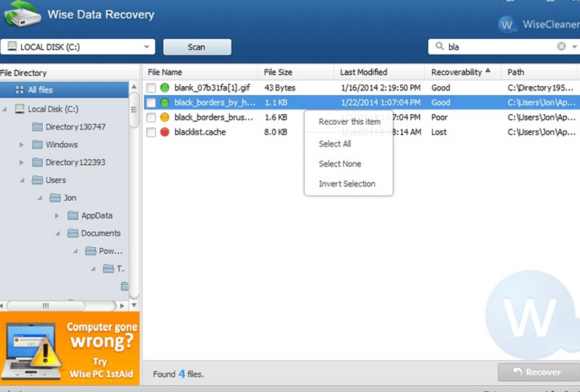Screen dimensions: 580x392
Task: Click the orange status dot for black_borders_brus file
Action: (x=165, y=117)
